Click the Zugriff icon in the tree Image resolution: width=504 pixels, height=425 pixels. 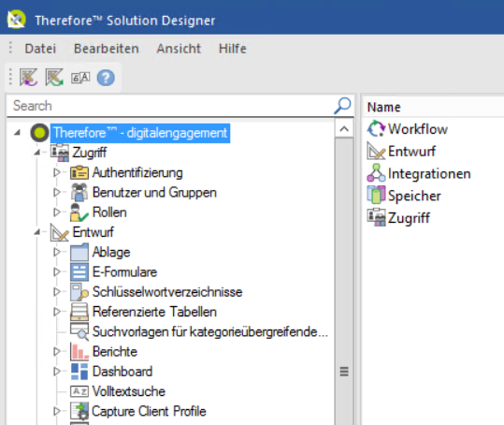pyautogui.click(x=60, y=153)
